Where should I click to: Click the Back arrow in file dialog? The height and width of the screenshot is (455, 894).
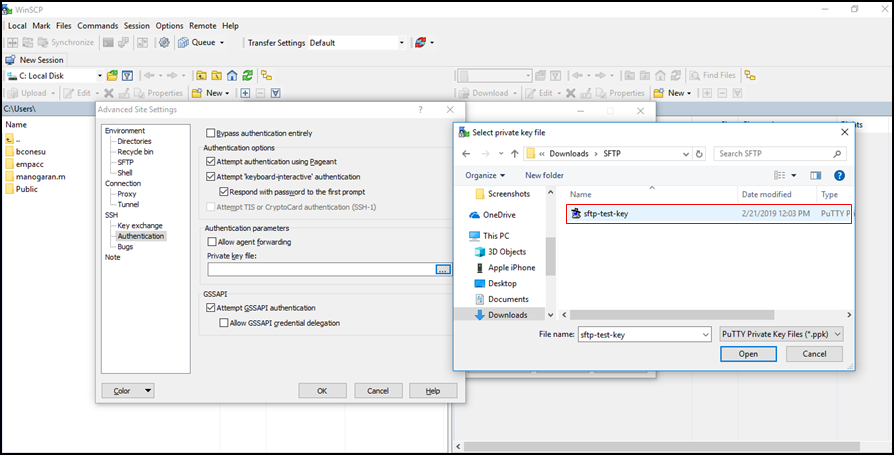[x=466, y=153]
